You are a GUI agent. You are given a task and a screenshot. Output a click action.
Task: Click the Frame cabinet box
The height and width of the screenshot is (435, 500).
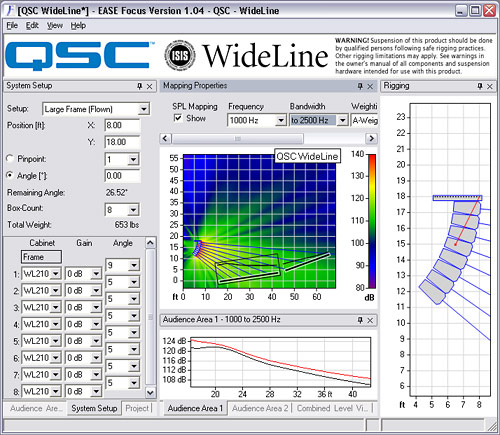click(41, 257)
